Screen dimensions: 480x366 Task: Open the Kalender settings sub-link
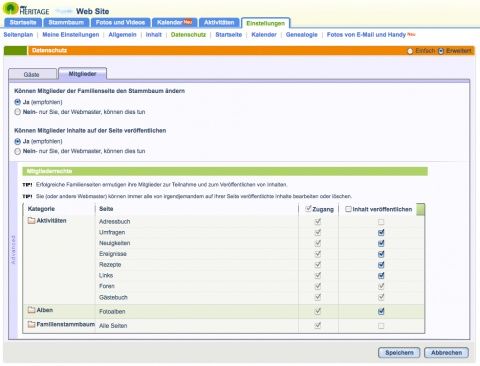pyautogui.click(x=264, y=35)
